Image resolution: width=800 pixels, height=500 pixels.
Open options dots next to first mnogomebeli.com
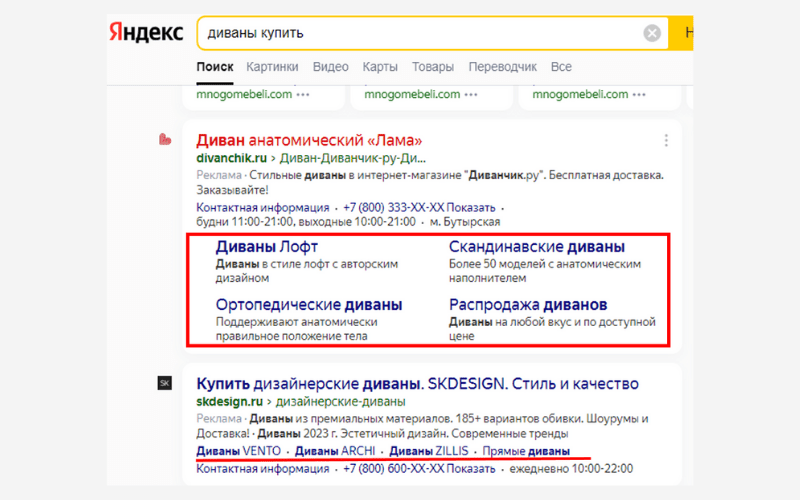303,94
